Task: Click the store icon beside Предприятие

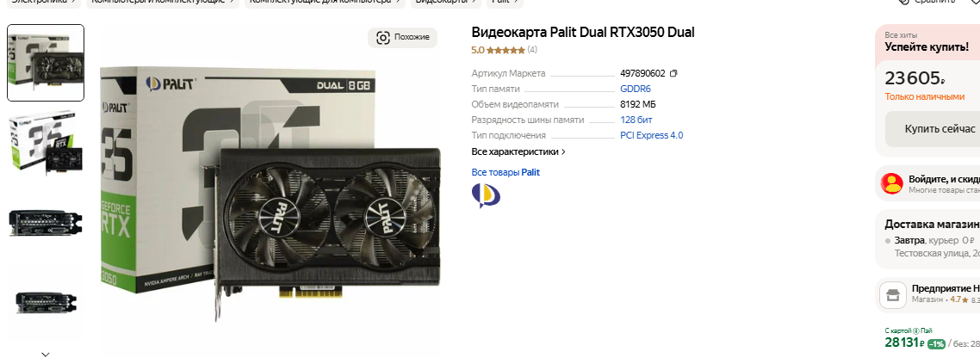Action: point(893,295)
